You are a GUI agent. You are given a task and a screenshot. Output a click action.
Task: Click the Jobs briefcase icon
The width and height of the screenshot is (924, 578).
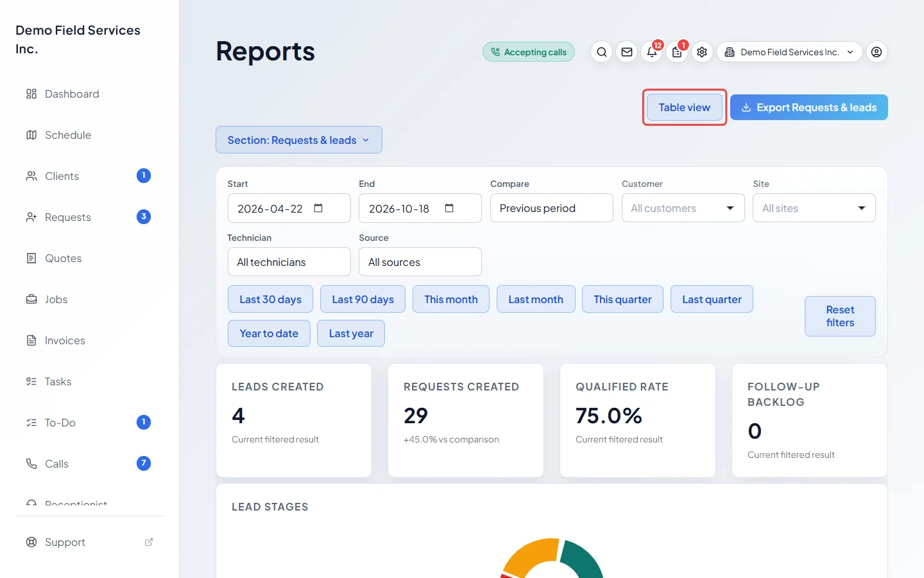coord(31,299)
